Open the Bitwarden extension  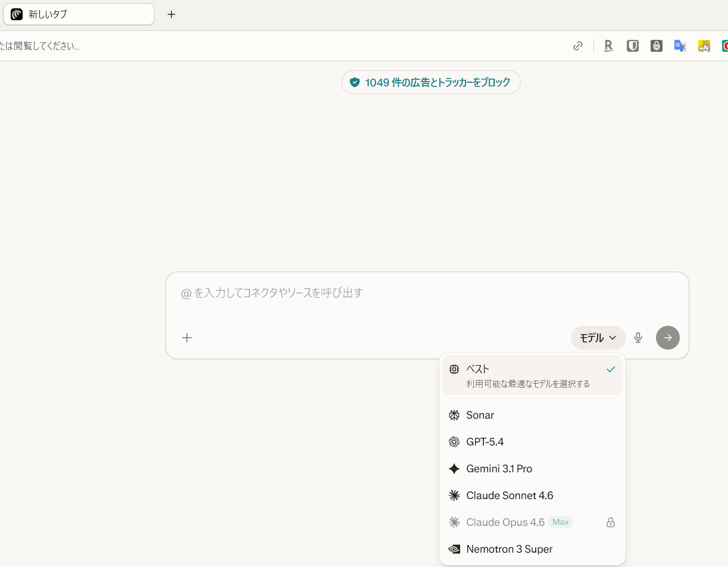pyautogui.click(x=632, y=45)
